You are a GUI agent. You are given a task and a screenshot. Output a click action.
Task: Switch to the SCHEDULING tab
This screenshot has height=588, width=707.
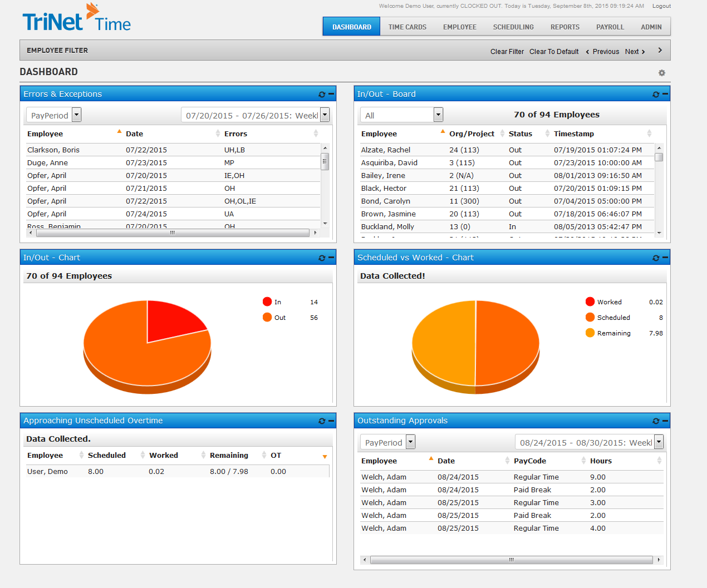[513, 26]
